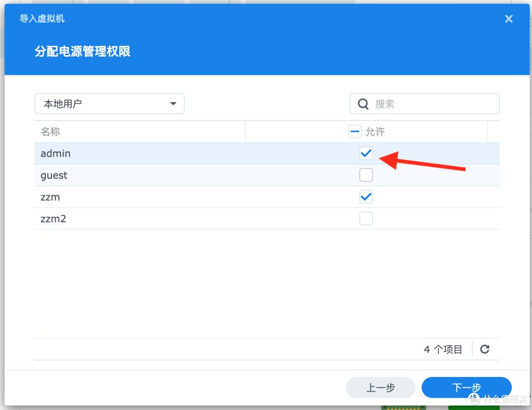Click the checkmark icon next to zzm
Viewport: 532px width, 410px height.
tap(366, 197)
